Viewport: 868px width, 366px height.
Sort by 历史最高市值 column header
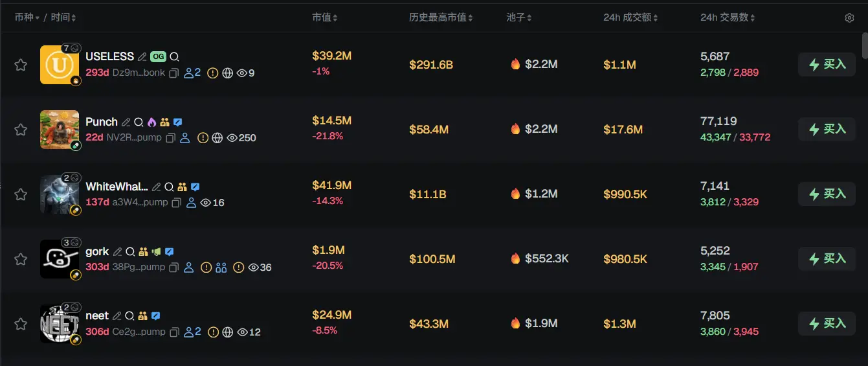pos(440,17)
